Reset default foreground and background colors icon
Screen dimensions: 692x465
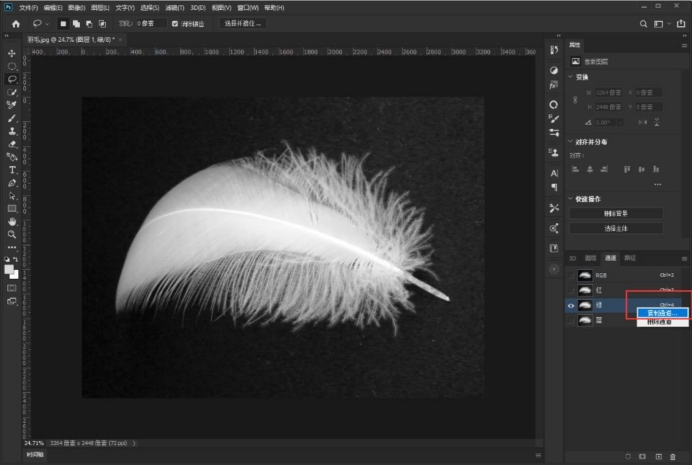pos(7,259)
